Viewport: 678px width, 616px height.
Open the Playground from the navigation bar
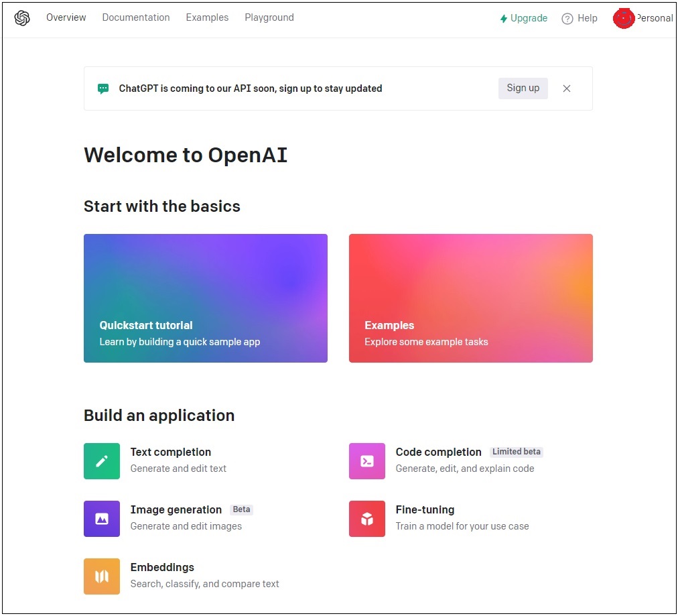[269, 17]
